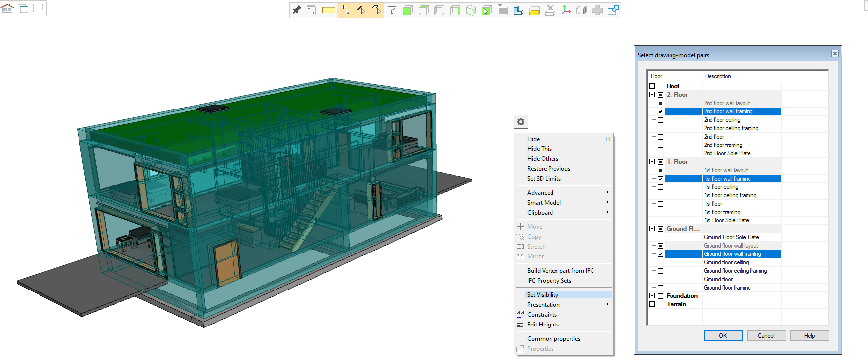
Task: Click the Cancel button
Action: (766, 336)
